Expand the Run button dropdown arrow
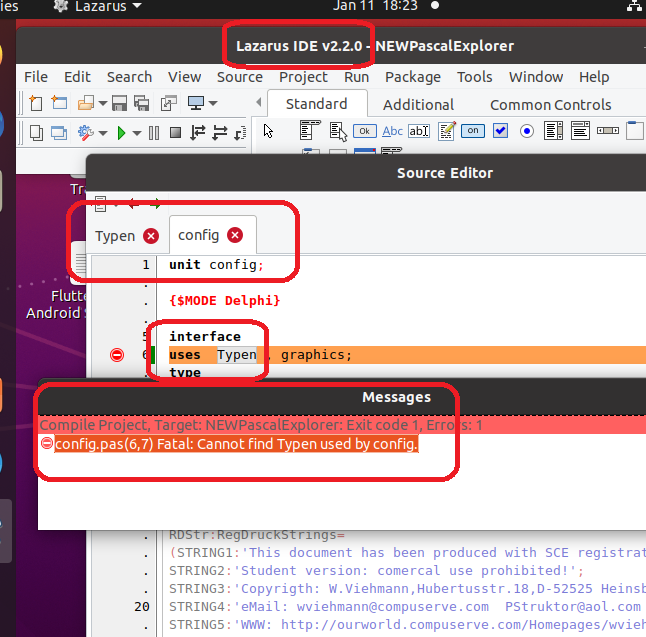 pyautogui.click(x=137, y=133)
